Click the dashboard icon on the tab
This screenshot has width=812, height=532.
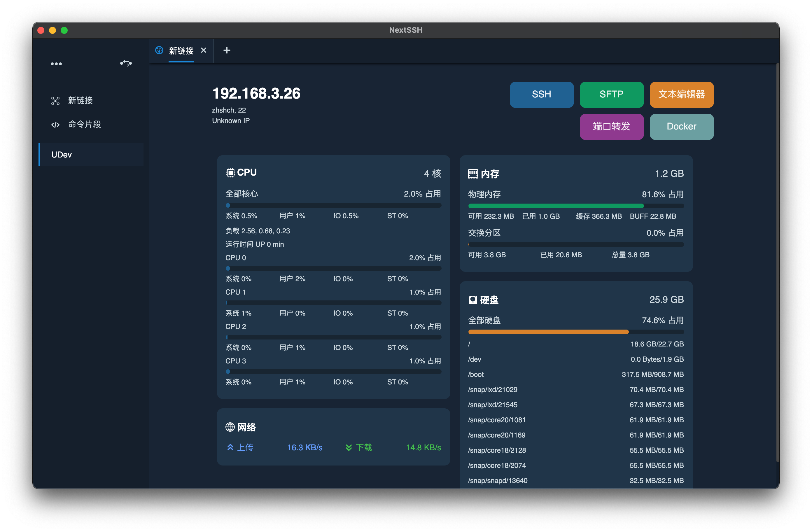(159, 50)
